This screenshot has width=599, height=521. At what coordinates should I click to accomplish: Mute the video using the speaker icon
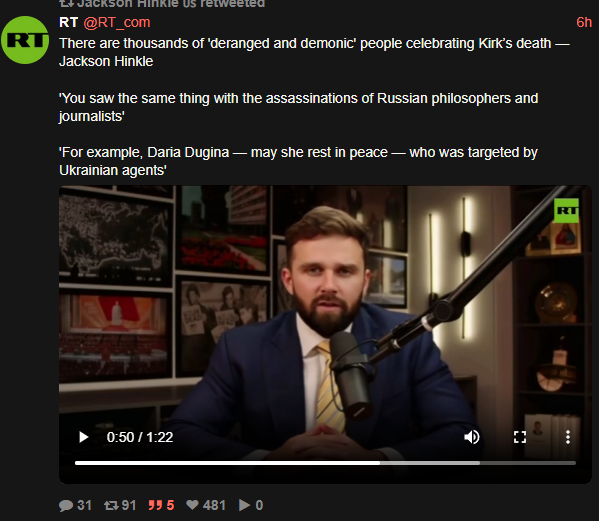[472, 437]
